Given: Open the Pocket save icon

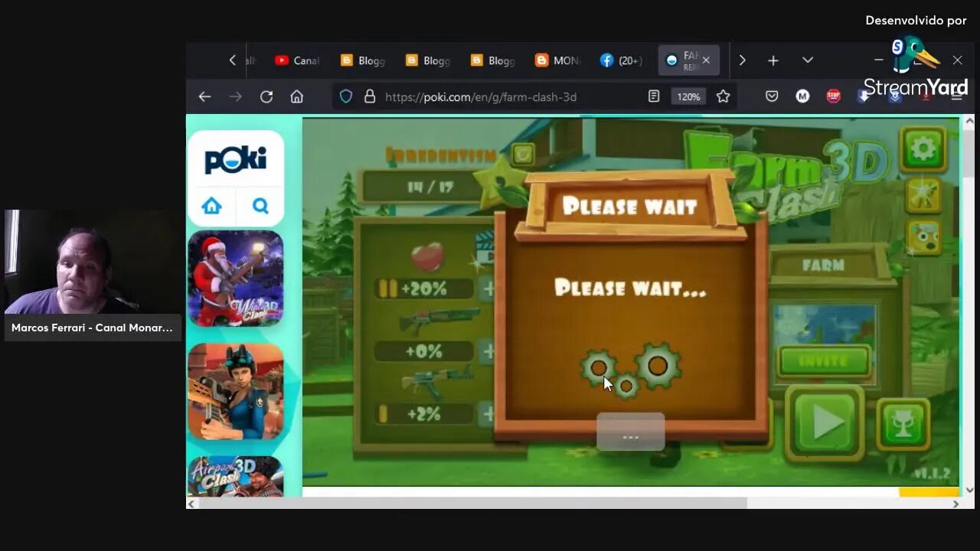Looking at the screenshot, I should (772, 96).
